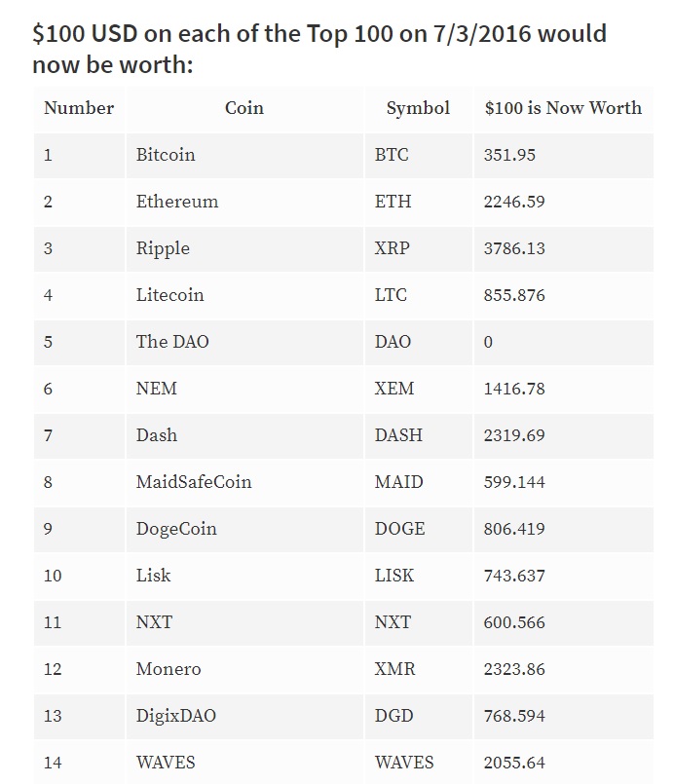Click the DGD symbol cell

coord(419,716)
